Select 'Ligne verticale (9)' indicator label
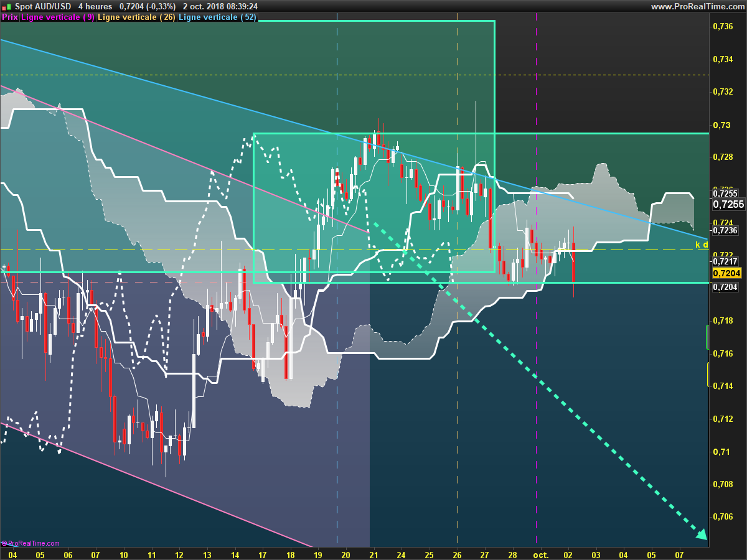Viewport: 747px width, 560px height. click(x=58, y=17)
